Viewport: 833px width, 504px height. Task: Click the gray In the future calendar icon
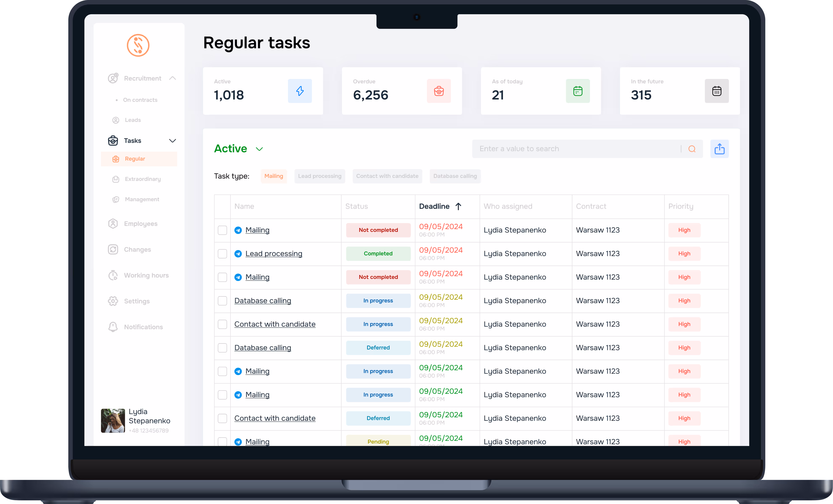[x=716, y=91]
